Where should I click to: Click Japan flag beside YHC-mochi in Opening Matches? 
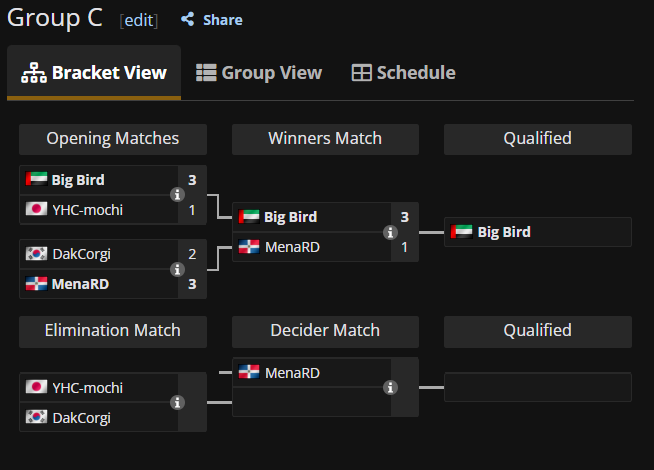[36, 210]
